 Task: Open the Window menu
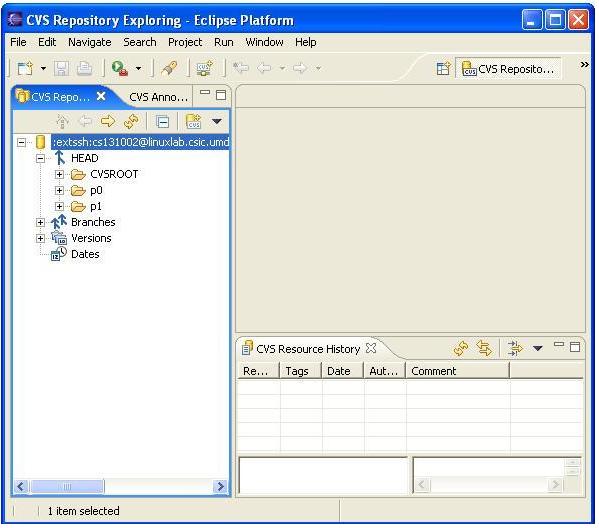coord(264,42)
